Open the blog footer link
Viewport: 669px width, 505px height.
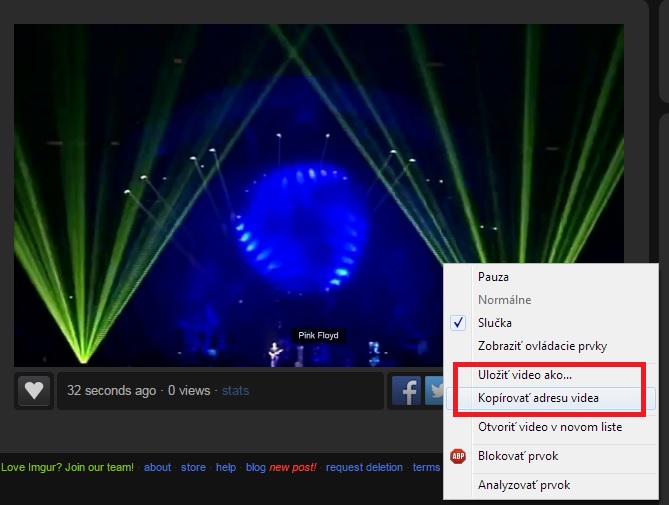(256, 467)
